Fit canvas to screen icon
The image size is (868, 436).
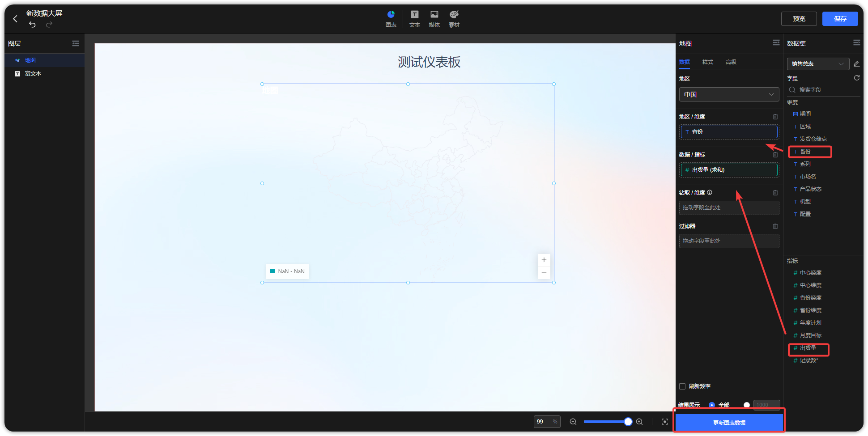pos(665,422)
